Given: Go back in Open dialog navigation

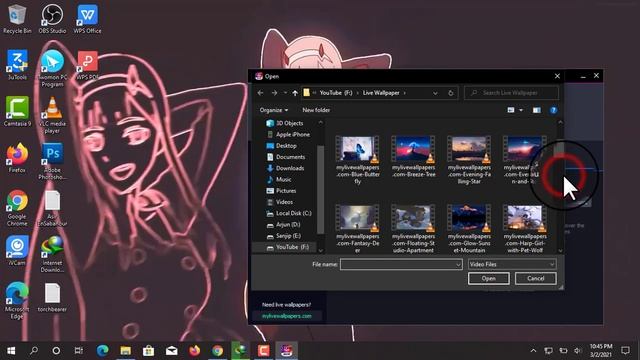Looking at the screenshot, I should point(260,93).
